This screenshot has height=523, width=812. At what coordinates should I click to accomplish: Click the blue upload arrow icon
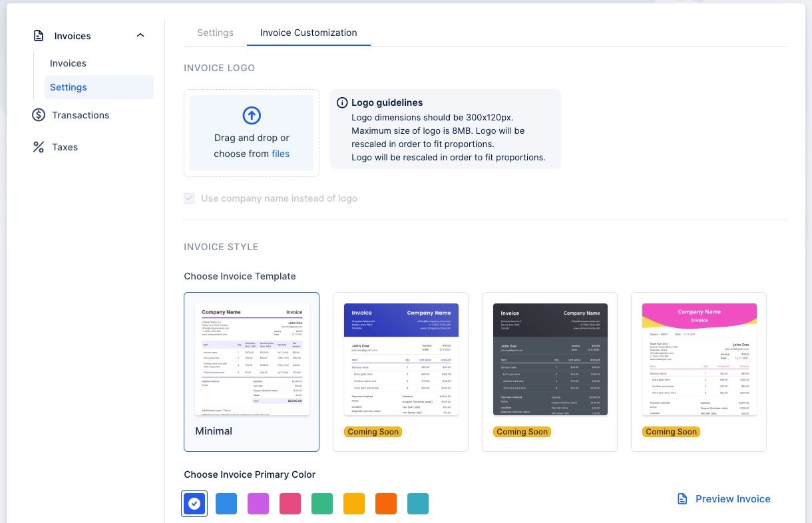click(252, 115)
